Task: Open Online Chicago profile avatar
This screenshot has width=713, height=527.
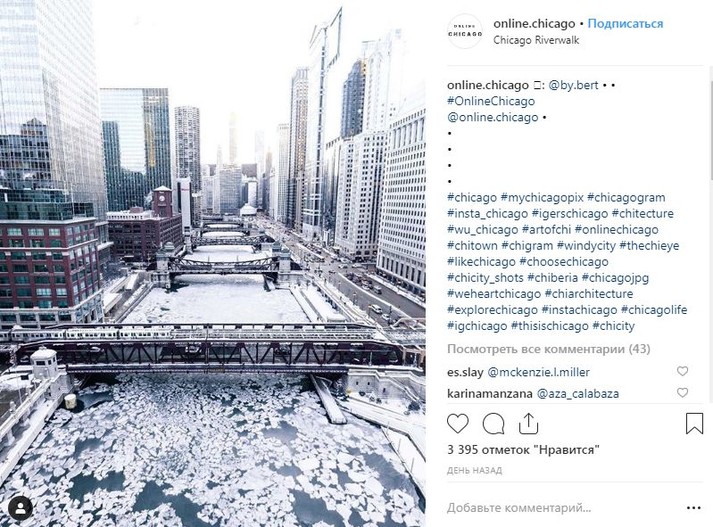Action: tap(465, 31)
